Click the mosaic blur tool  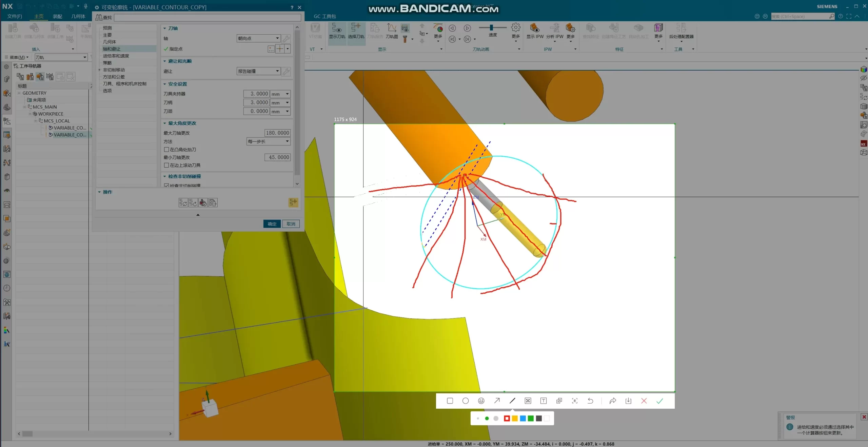(x=528, y=401)
